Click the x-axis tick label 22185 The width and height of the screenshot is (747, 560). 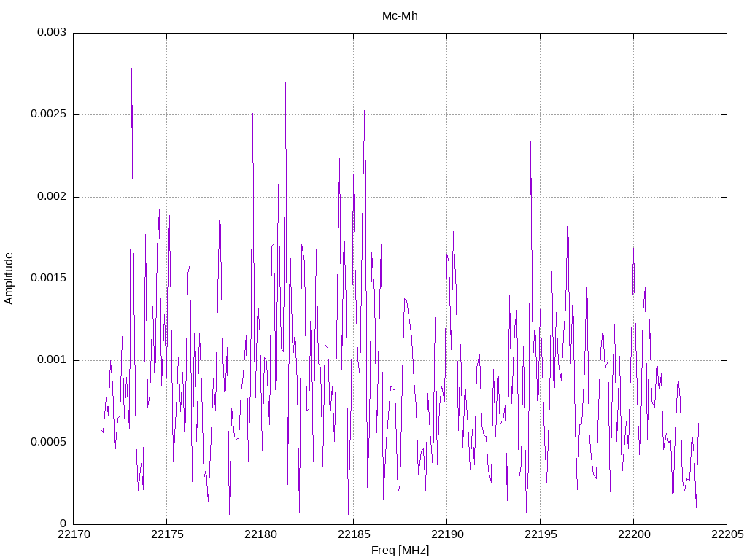[x=354, y=534]
